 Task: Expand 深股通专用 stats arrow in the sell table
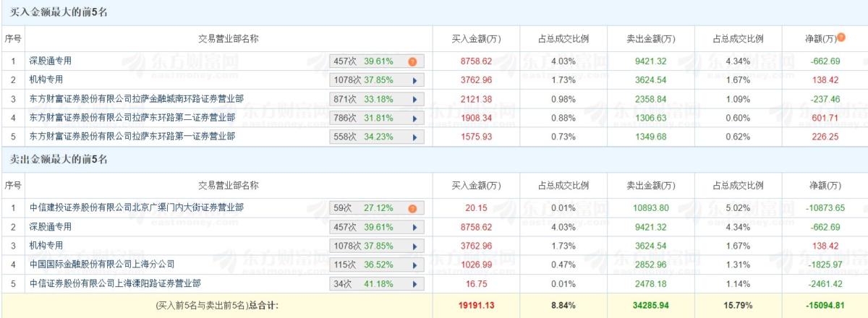tap(415, 228)
